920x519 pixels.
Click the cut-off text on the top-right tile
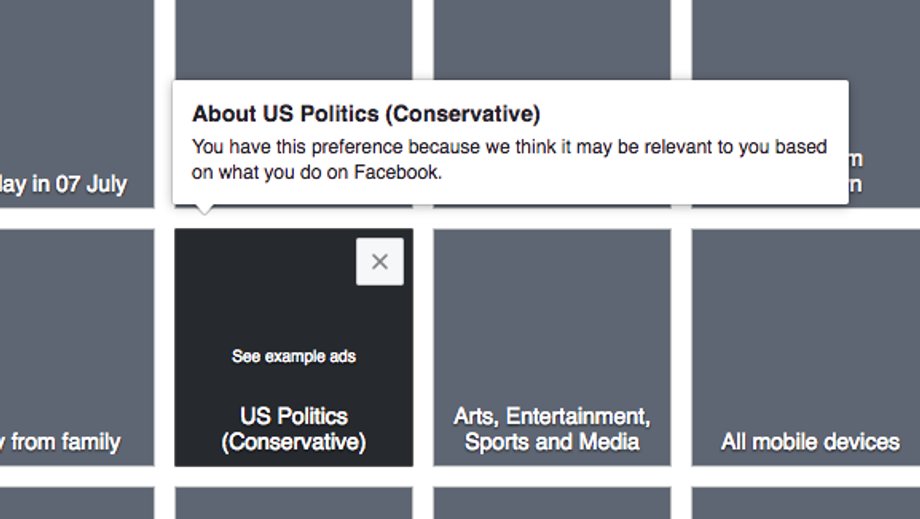pos(856,172)
